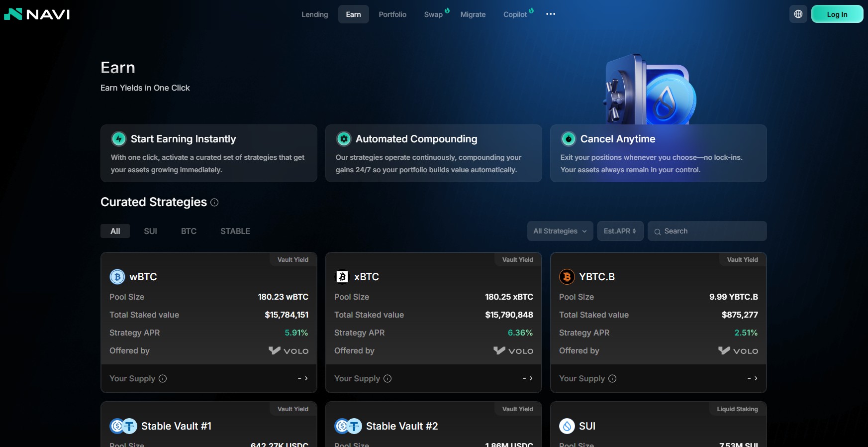
Task: Click the NAVI logo
Action: pos(37,14)
